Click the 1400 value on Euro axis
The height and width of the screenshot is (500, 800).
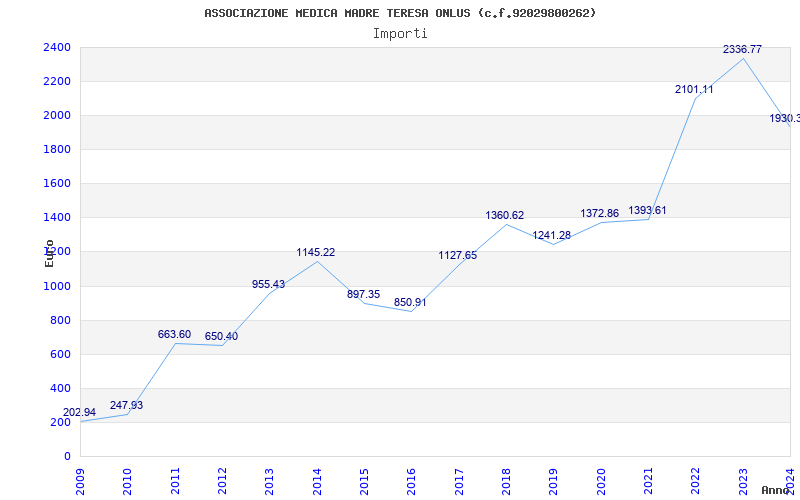click(x=57, y=218)
